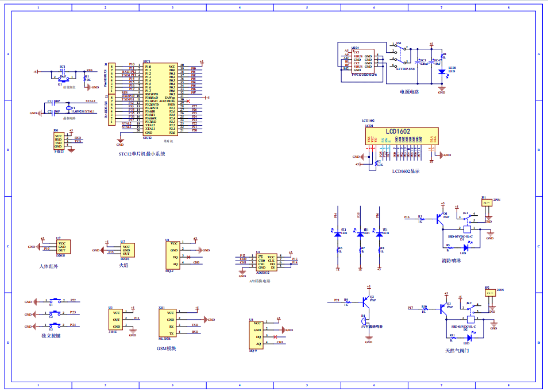Select the P1 2PIN connector near 消防喷淋
Viewport: 548px width, 392px height.
[x=487, y=203]
